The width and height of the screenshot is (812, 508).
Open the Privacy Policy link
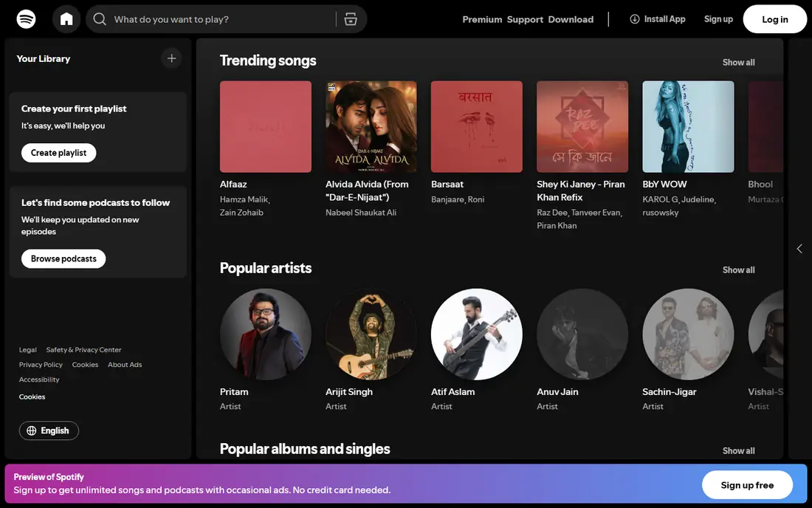point(41,365)
